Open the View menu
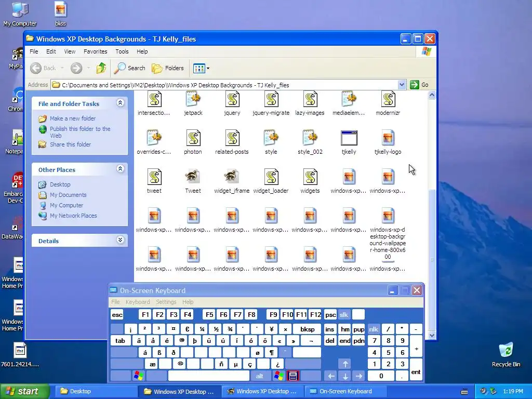 (70, 51)
